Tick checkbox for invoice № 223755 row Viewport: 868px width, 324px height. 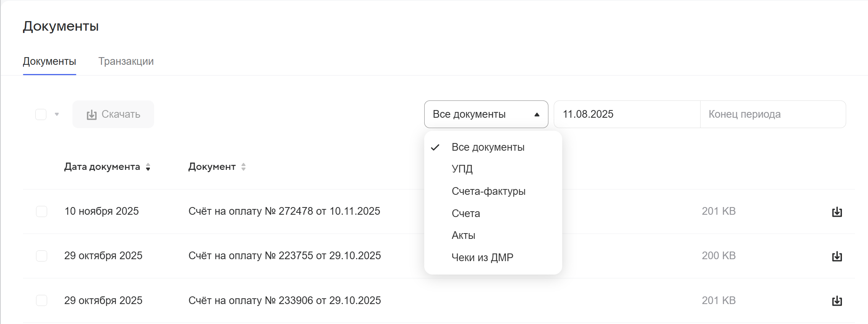(41, 256)
